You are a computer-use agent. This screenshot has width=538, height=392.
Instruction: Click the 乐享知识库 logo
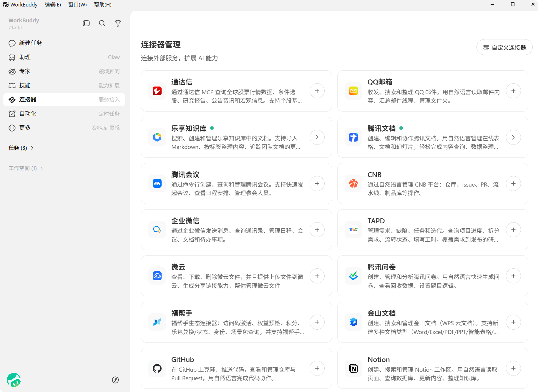[x=157, y=137]
